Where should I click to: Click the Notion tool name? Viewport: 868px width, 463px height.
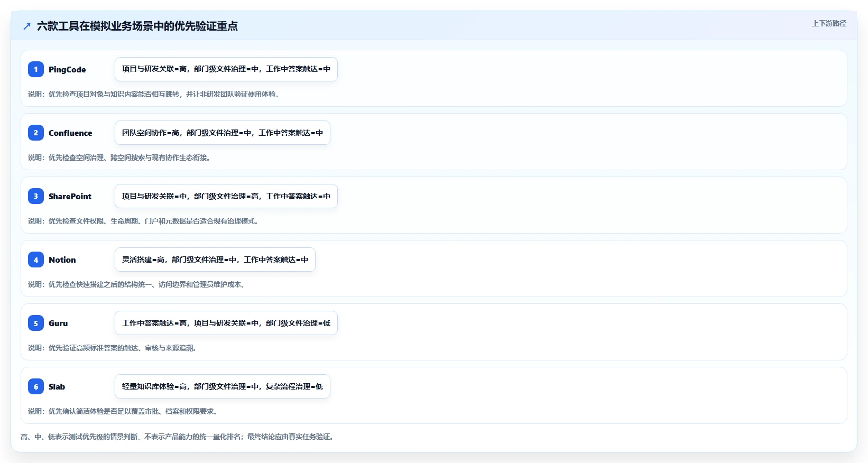[62, 260]
